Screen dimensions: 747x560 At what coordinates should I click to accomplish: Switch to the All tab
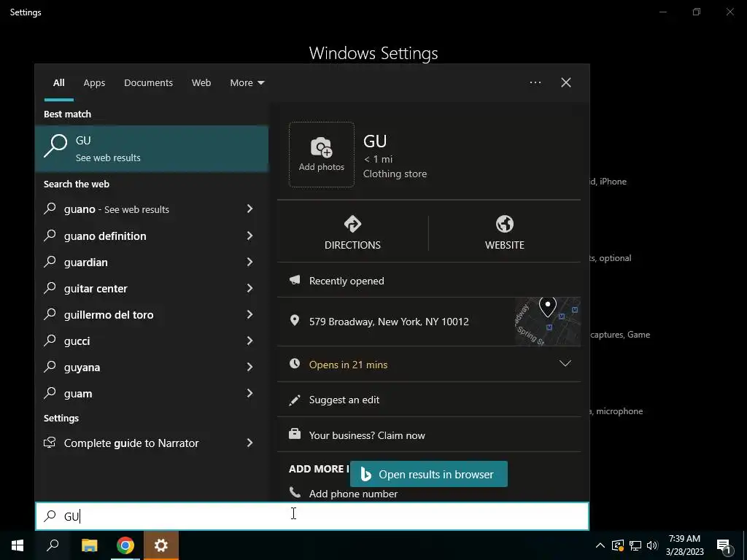coord(59,83)
